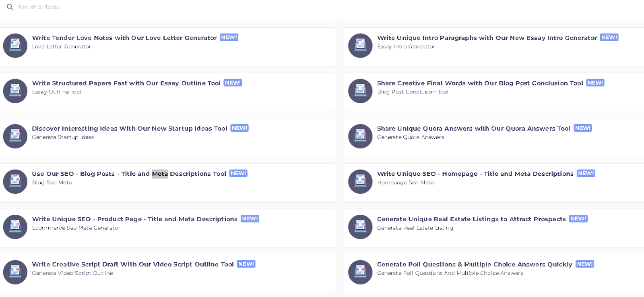The height and width of the screenshot is (297, 644).
Task: Click NEW! badge on Love Letter Generator
Action: pos(229,37)
